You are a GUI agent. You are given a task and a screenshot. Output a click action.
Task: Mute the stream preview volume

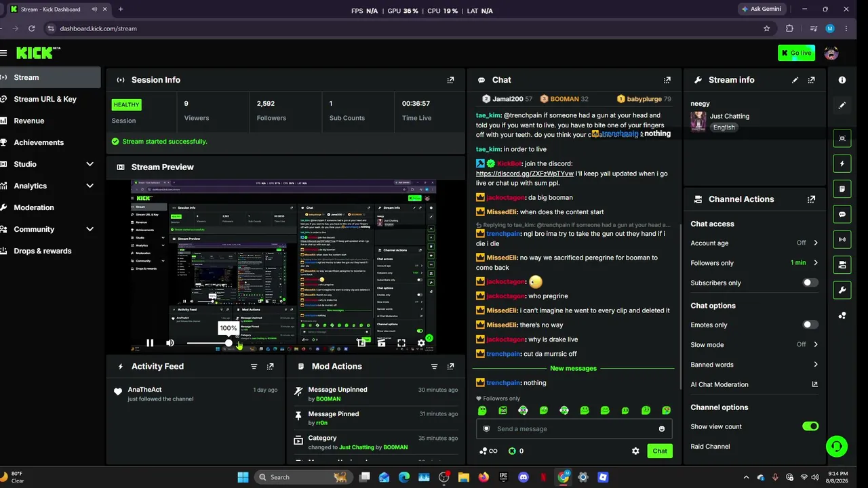(170, 343)
